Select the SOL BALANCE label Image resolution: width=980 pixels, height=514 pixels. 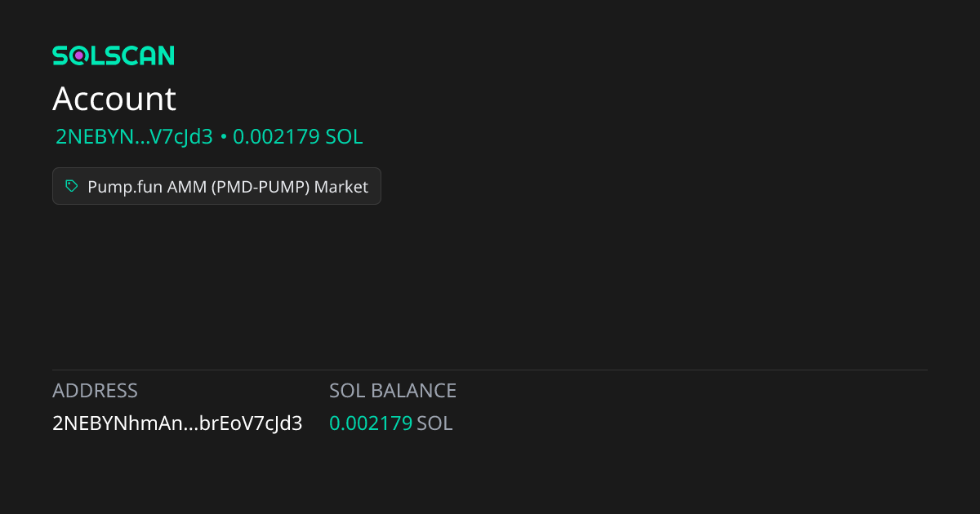coord(393,391)
